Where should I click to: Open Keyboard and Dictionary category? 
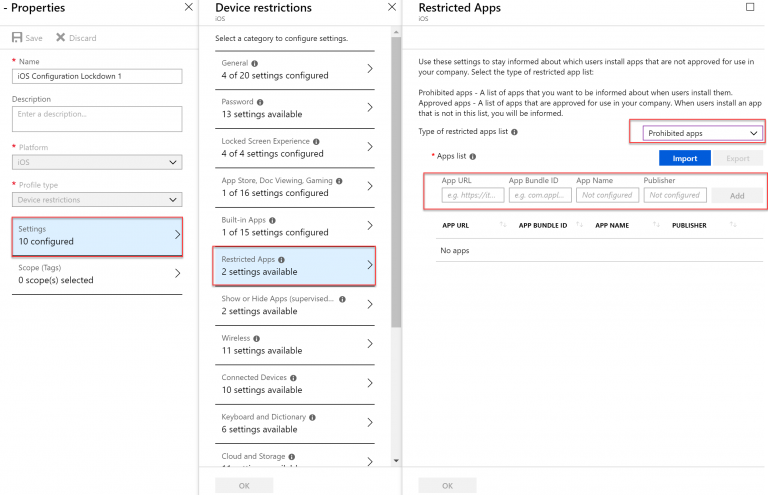pos(295,424)
